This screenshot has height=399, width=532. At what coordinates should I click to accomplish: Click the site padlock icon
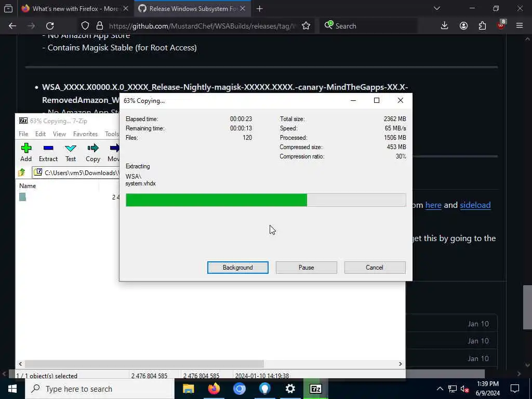[100, 26]
